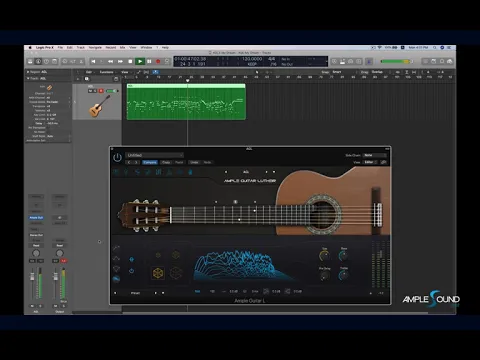Adjust the Pre Delay knob

(324, 275)
